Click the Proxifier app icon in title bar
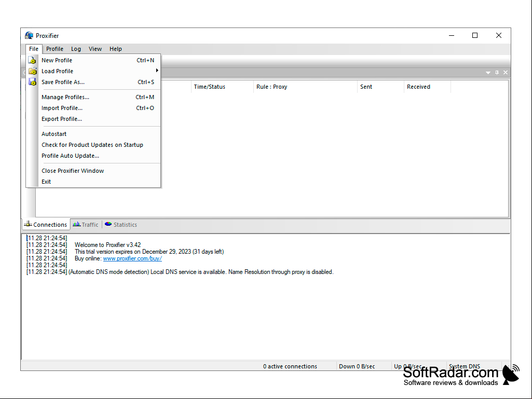Screen dimensions: 532x399 [29, 36]
